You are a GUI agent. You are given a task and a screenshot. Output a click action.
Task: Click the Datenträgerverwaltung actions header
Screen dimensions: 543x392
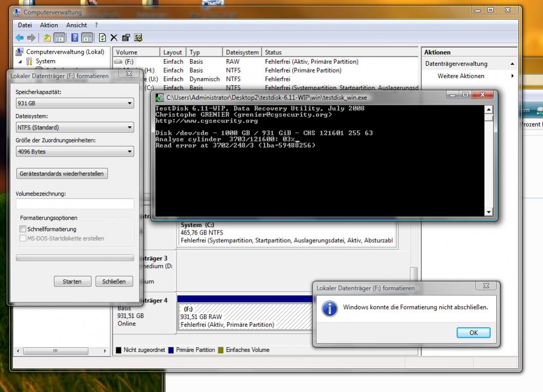(x=469, y=64)
